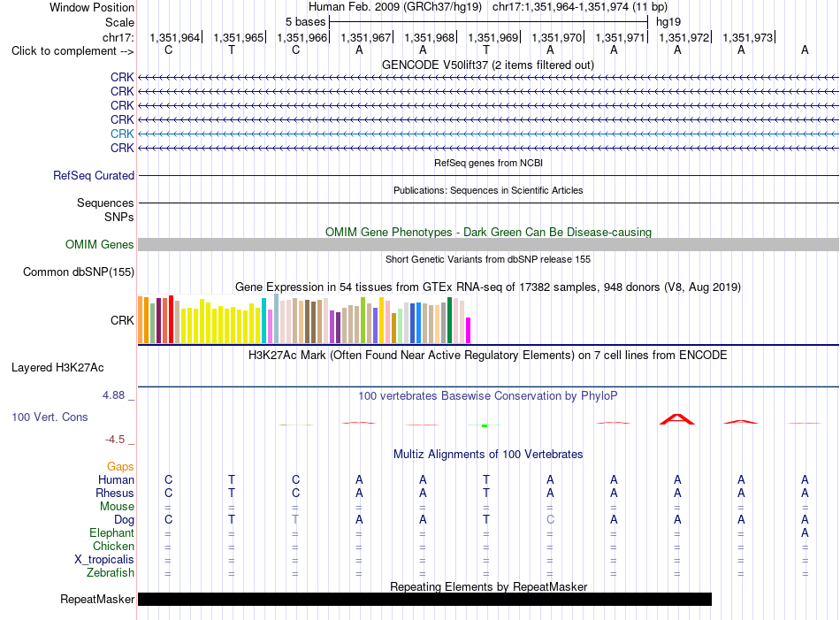This screenshot has height=620, width=840.
Task: Click '100 vertebrates Basewise Conservation by PhyloP'
Action: coord(488,396)
